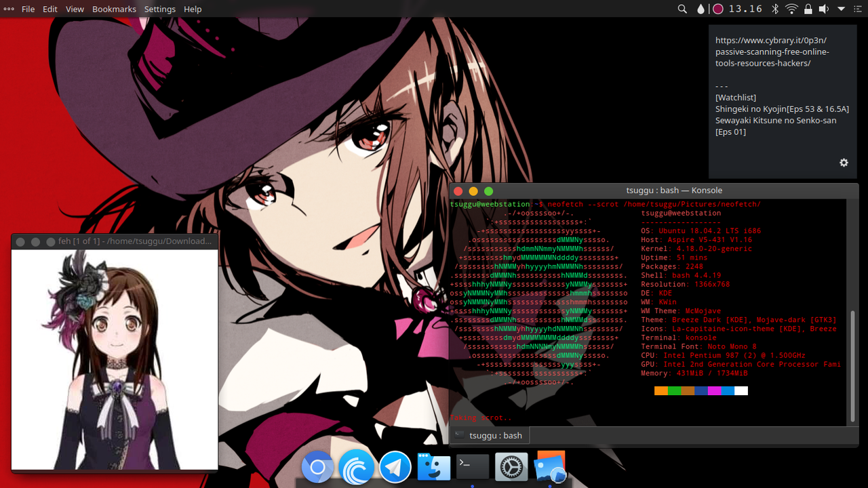Screen dimensions: 868x488
Task: Click the yellow minimize button of Konsole
Action: click(x=473, y=191)
